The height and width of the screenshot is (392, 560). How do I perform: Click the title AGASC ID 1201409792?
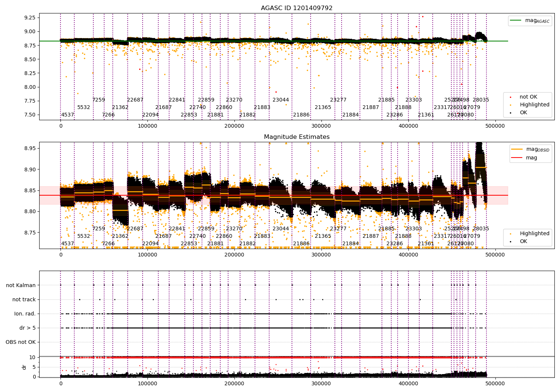click(297, 8)
